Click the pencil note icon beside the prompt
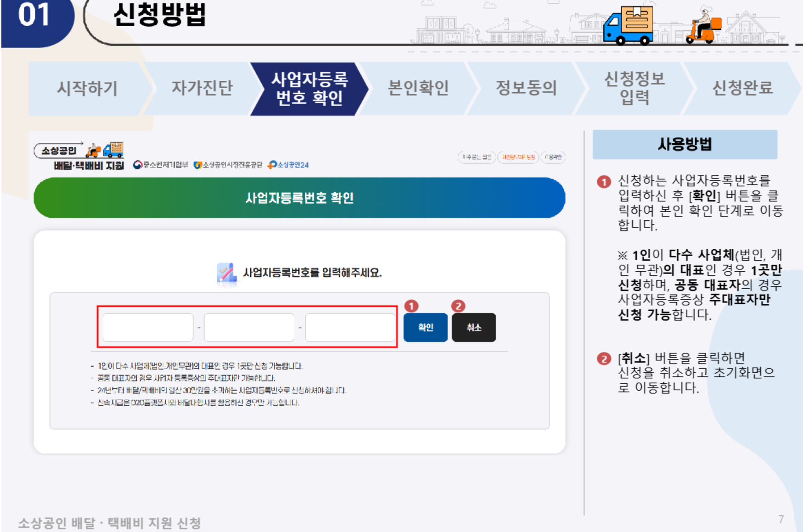The width and height of the screenshot is (803, 532). 226,274
